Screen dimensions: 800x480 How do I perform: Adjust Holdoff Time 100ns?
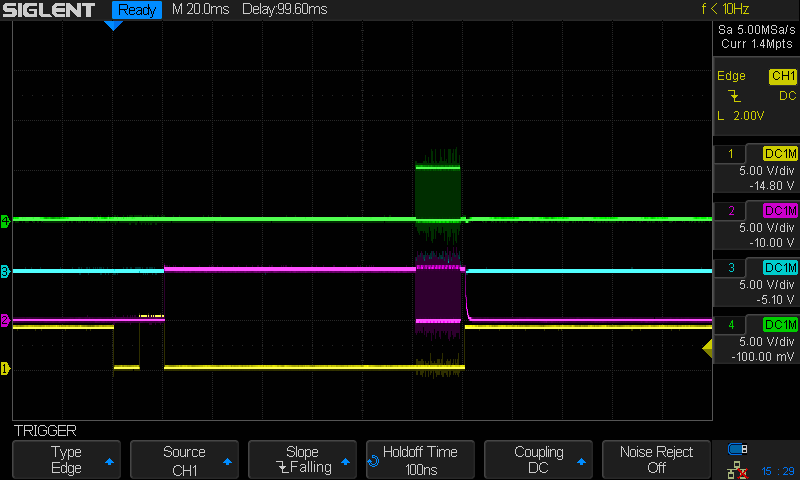coord(420,460)
